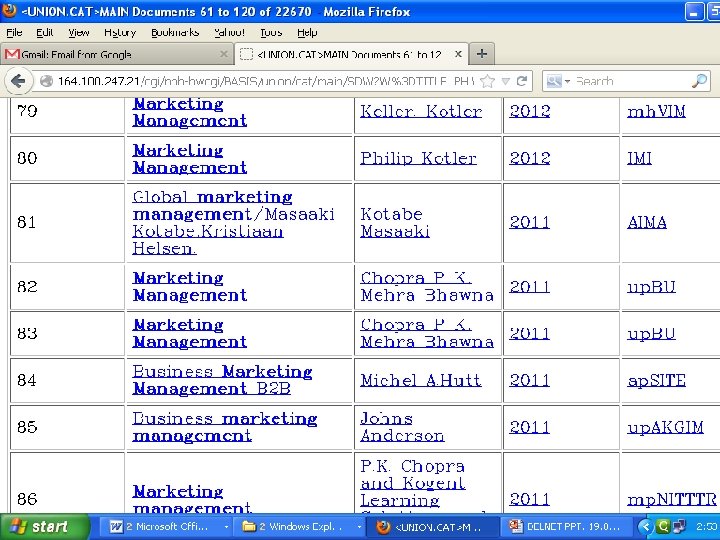The image size is (720, 540).
Task: Open Global marketing management title link
Action: pos(234,223)
